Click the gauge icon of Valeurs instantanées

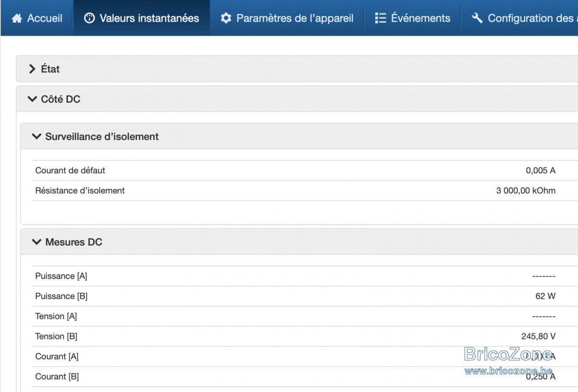[90, 18]
